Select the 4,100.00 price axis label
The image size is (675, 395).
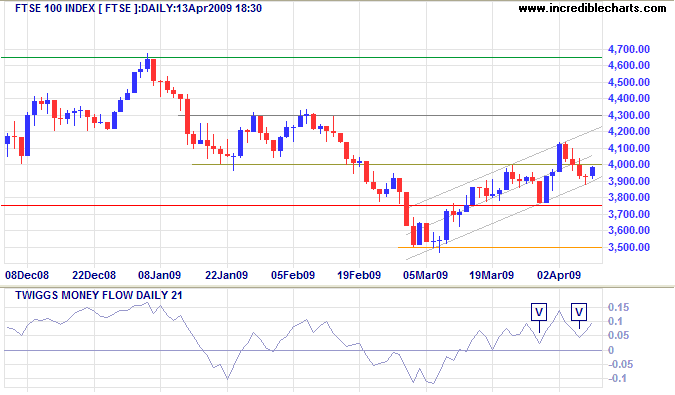pyautogui.click(x=629, y=148)
